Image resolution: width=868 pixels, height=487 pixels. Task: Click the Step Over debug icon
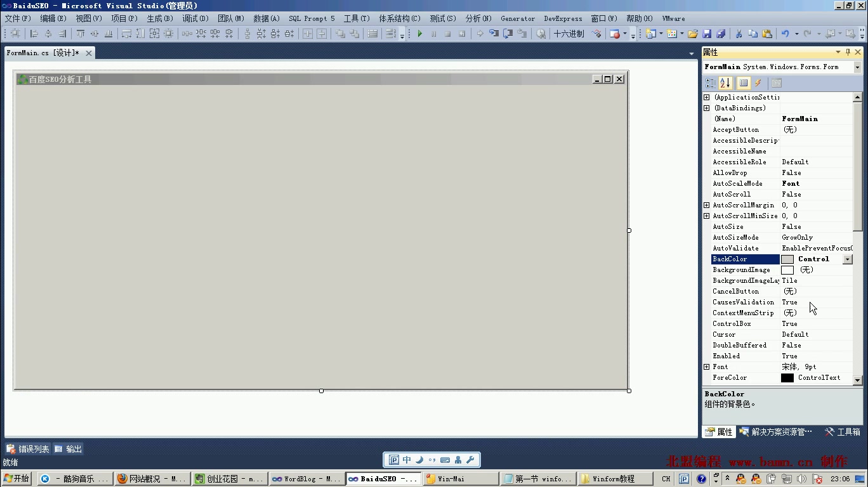508,34
